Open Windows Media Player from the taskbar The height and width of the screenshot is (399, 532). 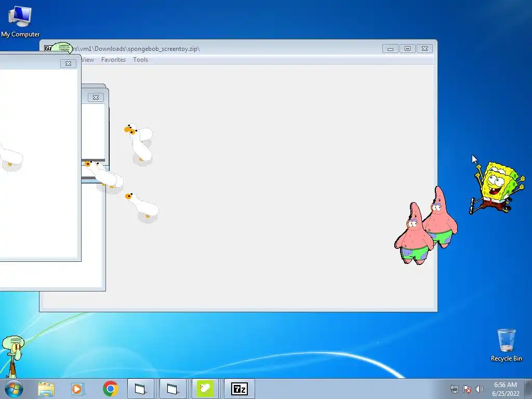pyautogui.click(x=78, y=389)
